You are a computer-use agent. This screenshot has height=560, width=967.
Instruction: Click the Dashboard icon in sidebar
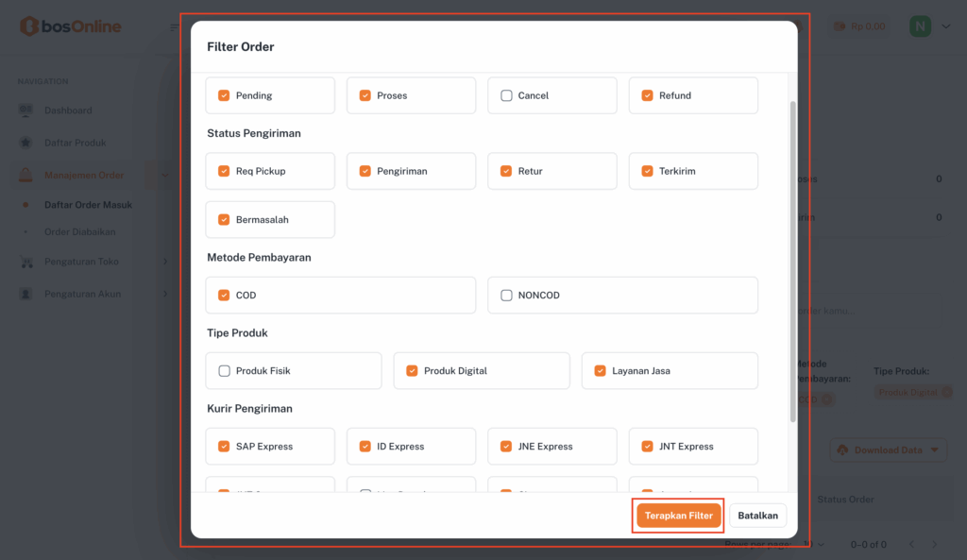pyautogui.click(x=25, y=110)
